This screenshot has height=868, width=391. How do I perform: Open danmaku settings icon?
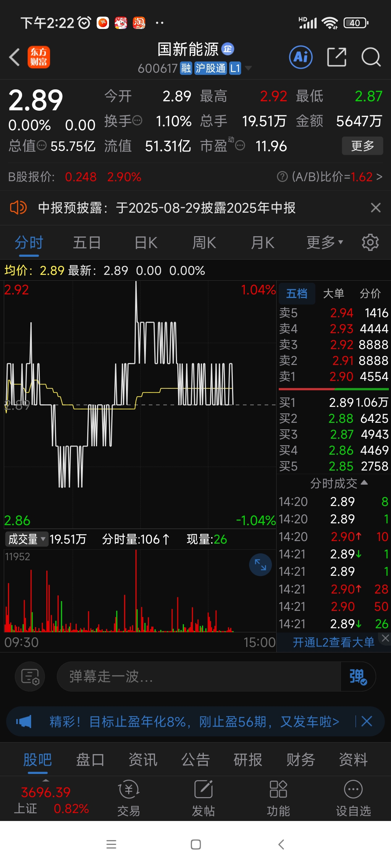[x=30, y=676]
